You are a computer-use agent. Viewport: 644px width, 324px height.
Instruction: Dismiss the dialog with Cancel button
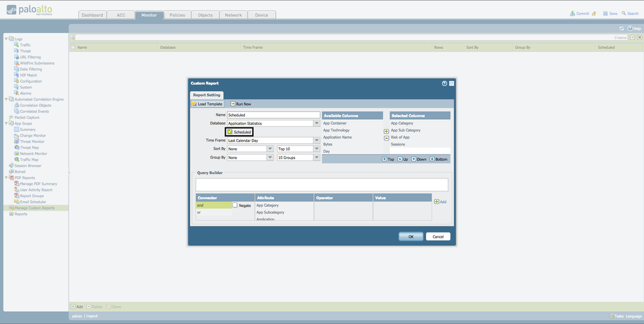[438, 236]
